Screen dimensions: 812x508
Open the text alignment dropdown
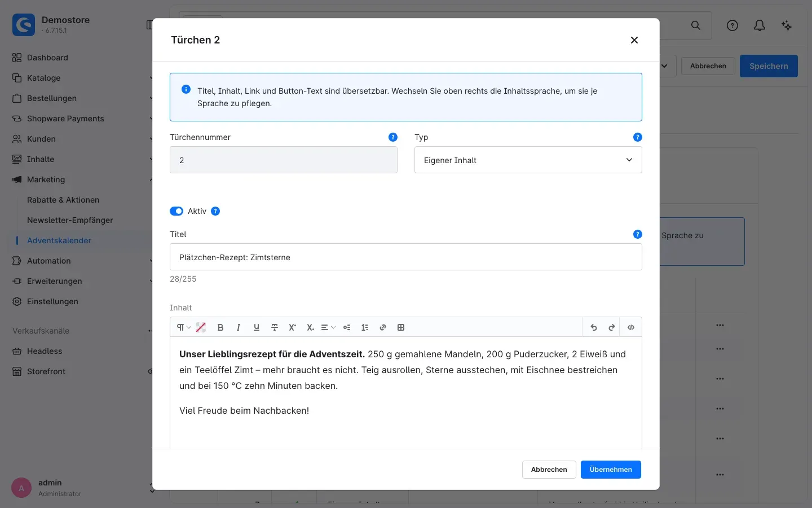click(328, 327)
